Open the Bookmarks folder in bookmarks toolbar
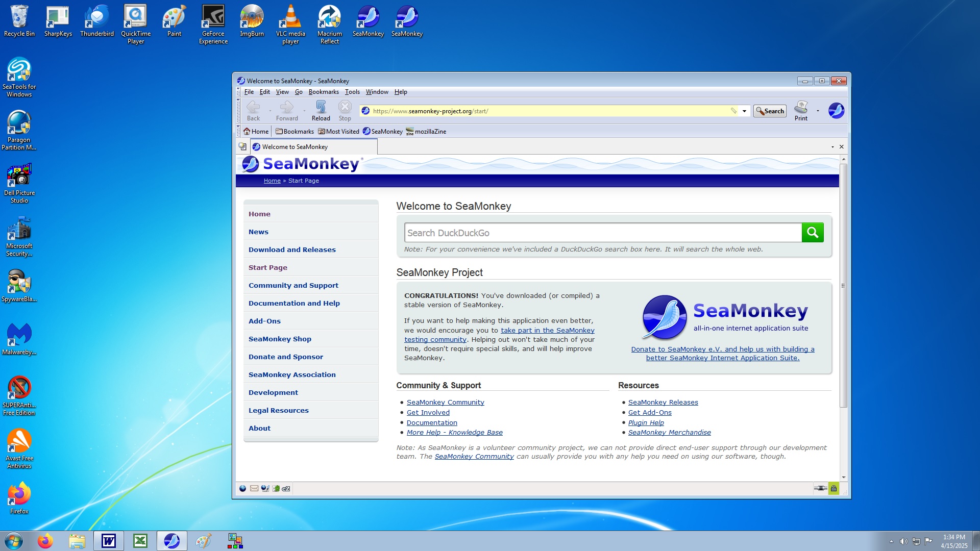This screenshot has height=551, width=980. tap(295, 132)
